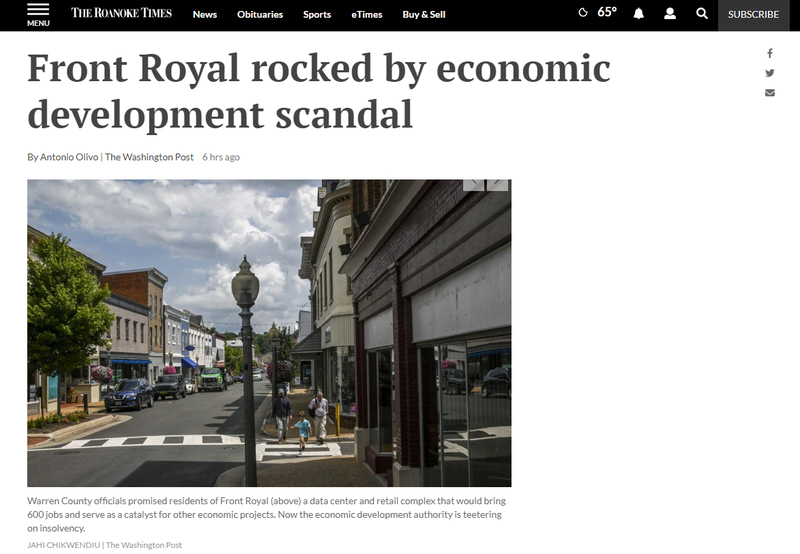Click the moon weather icon
Image resolution: width=800 pixels, height=554 pixels.
583,13
